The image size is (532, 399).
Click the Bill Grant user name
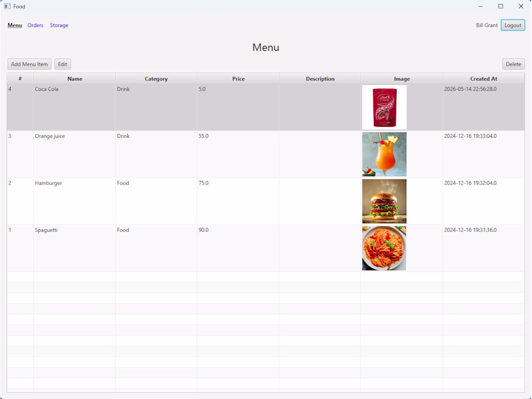pos(487,25)
